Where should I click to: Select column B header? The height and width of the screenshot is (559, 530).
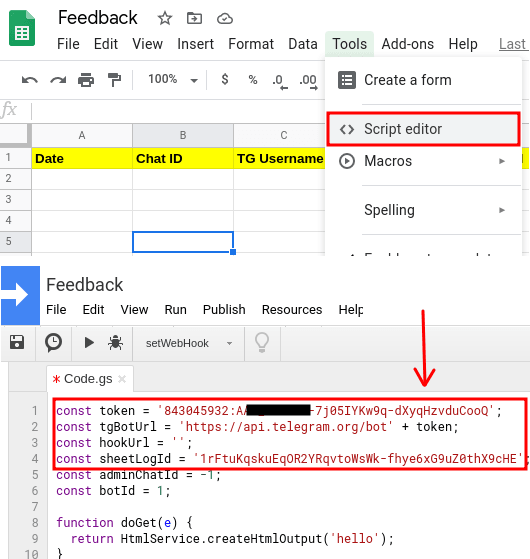(x=183, y=135)
